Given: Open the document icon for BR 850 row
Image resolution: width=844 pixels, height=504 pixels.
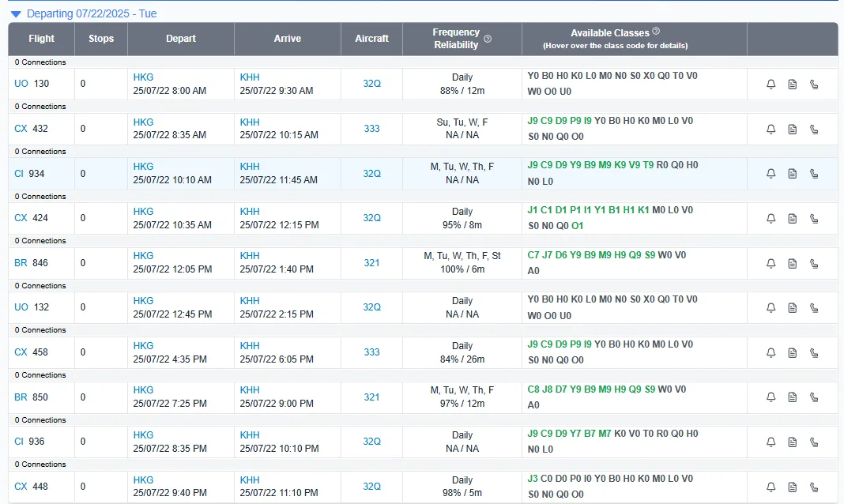Looking at the screenshot, I should pos(793,397).
